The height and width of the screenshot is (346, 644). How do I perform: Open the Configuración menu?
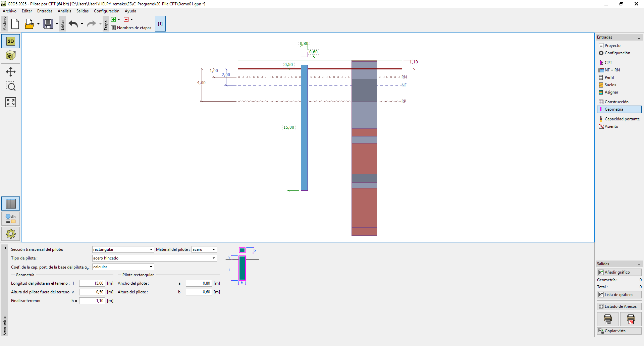106,11
